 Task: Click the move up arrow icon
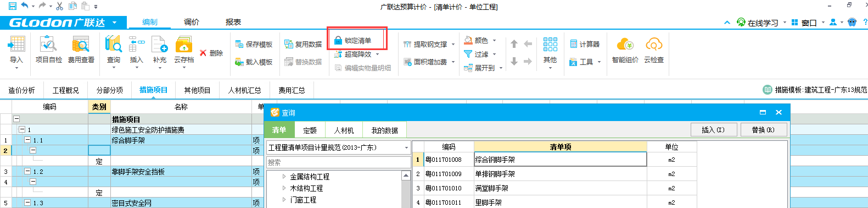click(x=514, y=44)
